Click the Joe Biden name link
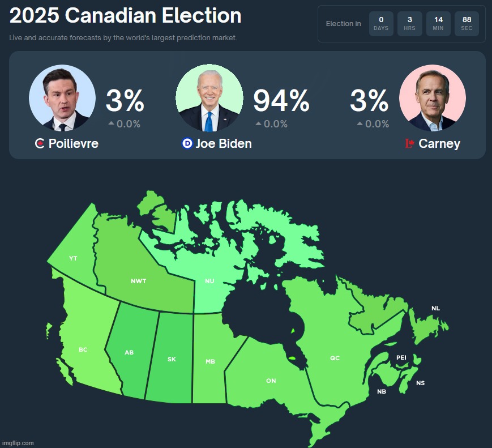Image resolution: width=492 pixels, height=448 pixels. click(x=224, y=144)
